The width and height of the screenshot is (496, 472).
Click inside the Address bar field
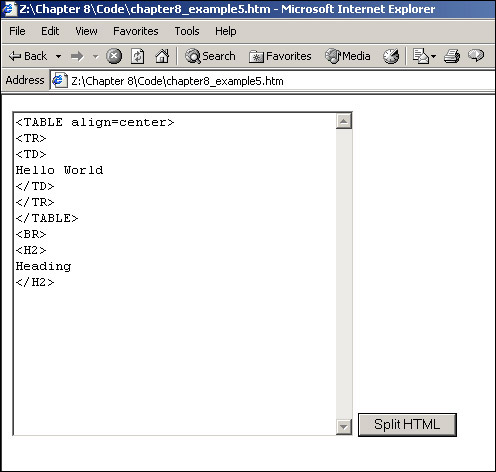pyautogui.click(x=272, y=81)
